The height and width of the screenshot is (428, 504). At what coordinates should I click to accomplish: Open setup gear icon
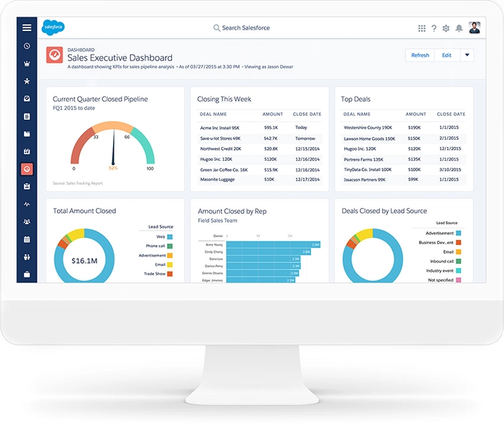pyautogui.click(x=446, y=28)
